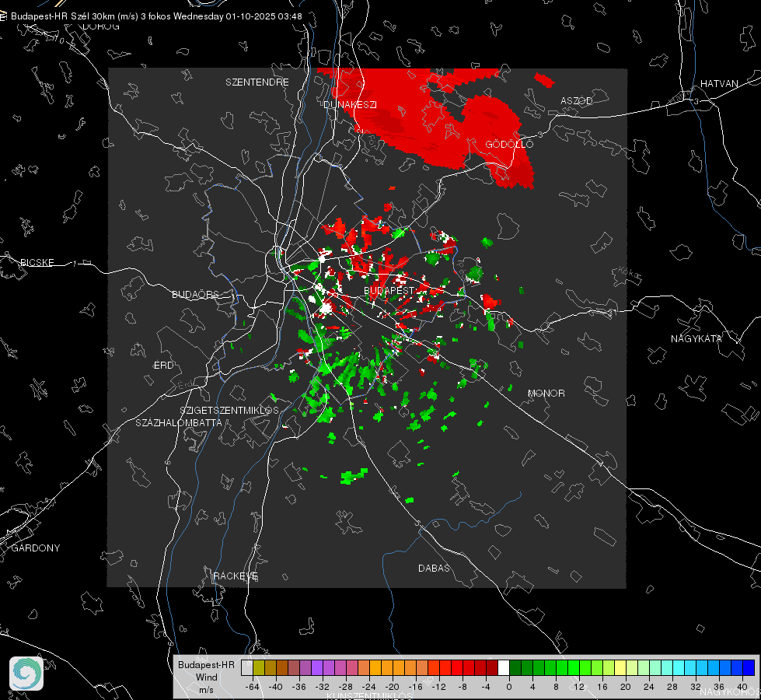Select the BUDAPEST label on the map
Screen dimensions: 761x700
(x=389, y=290)
